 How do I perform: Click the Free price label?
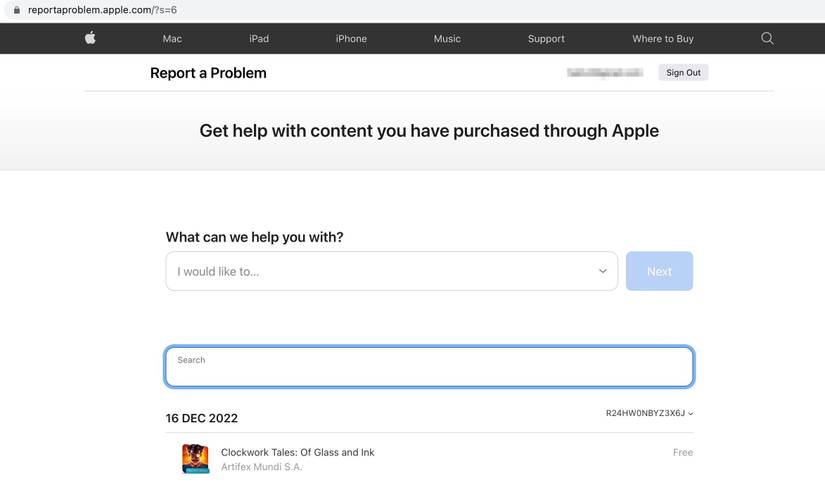click(x=682, y=452)
